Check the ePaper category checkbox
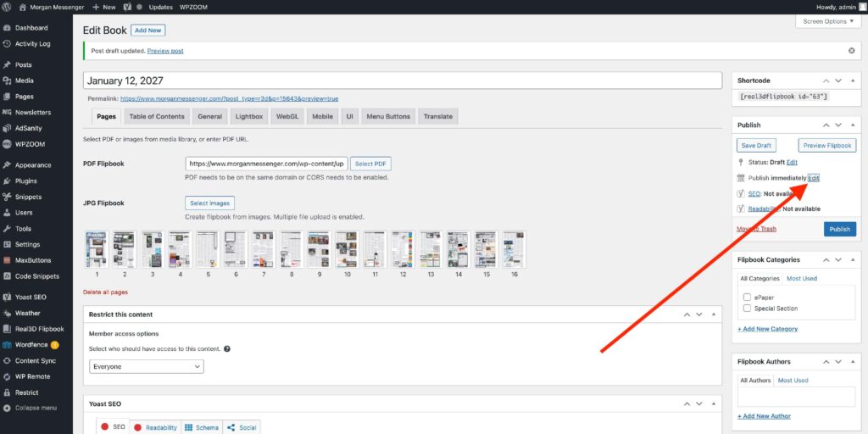Image resolution: width=868 pixels, height=434 pixels. tap(747, 298)
